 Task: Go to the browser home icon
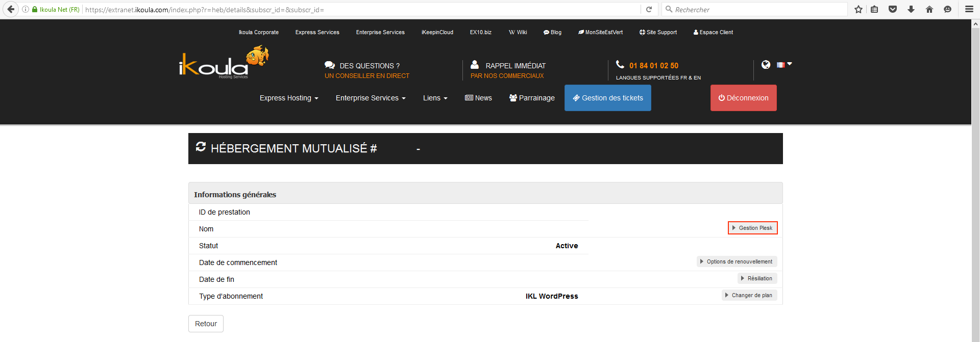[x=929, y=9]
